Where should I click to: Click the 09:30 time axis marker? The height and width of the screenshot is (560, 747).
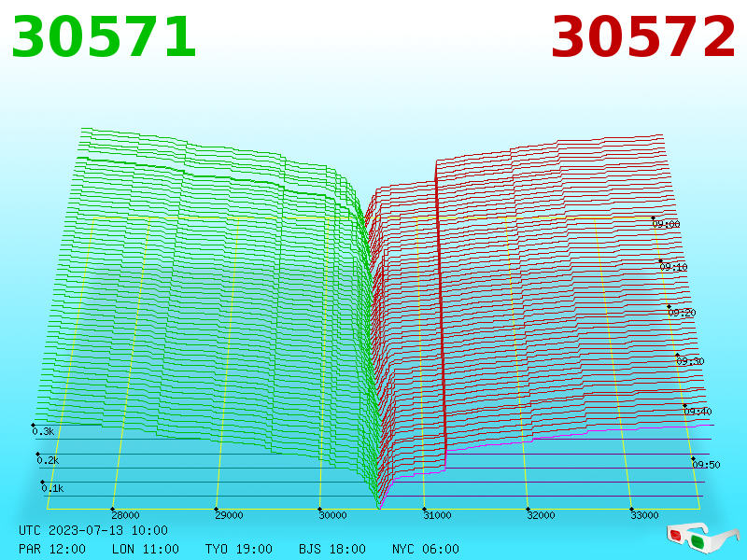point(690,361)
